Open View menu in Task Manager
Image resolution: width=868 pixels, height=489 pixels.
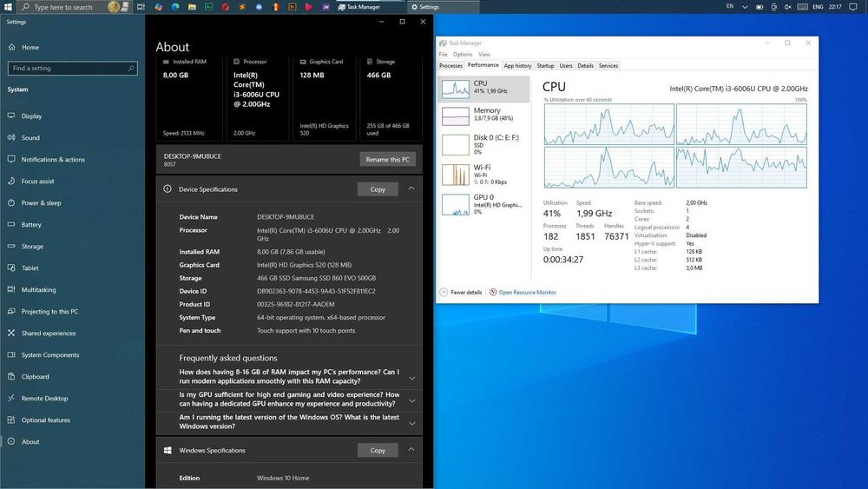[x=484, y=54]
